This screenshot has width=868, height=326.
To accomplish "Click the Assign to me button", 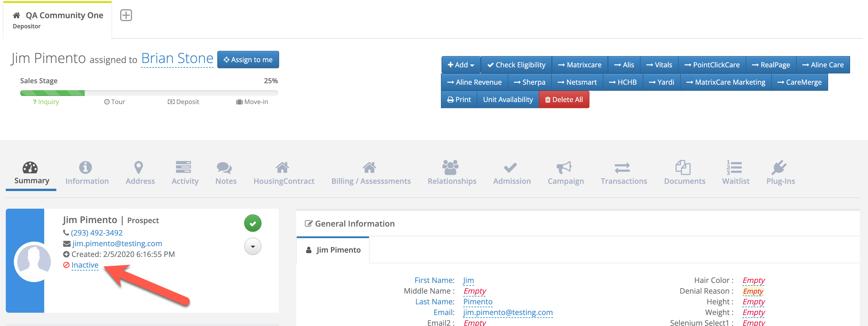I will tap(248, 60).
